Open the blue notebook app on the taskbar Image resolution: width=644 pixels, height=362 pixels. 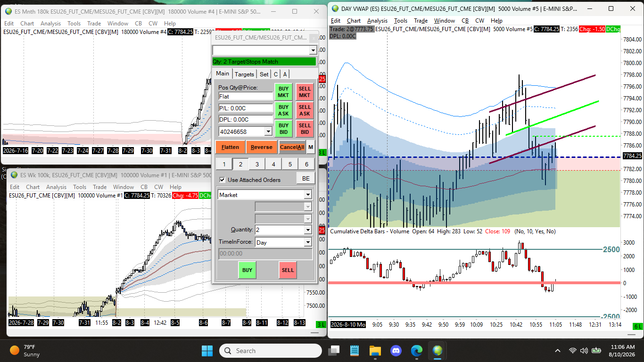tap(355, 351)
